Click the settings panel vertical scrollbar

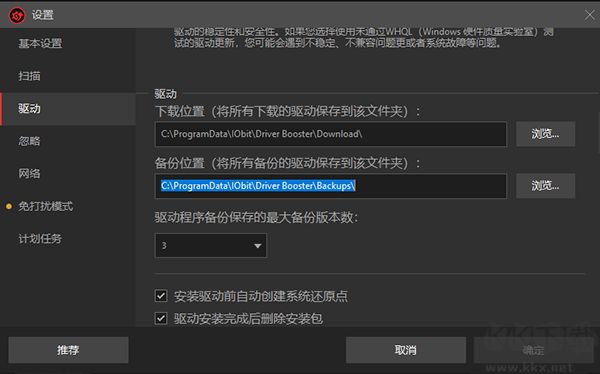598,132
